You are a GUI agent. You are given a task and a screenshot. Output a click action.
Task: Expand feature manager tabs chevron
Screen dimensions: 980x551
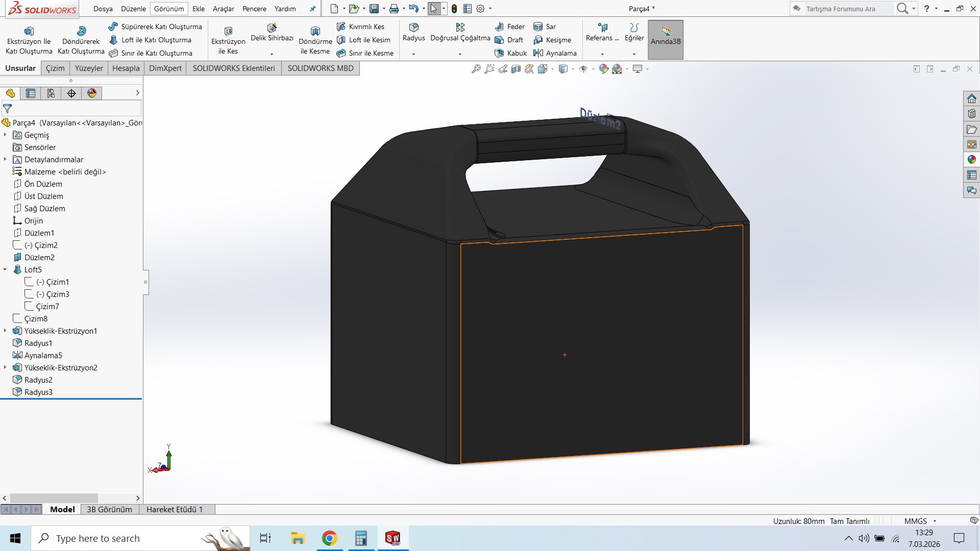[137, 93]
